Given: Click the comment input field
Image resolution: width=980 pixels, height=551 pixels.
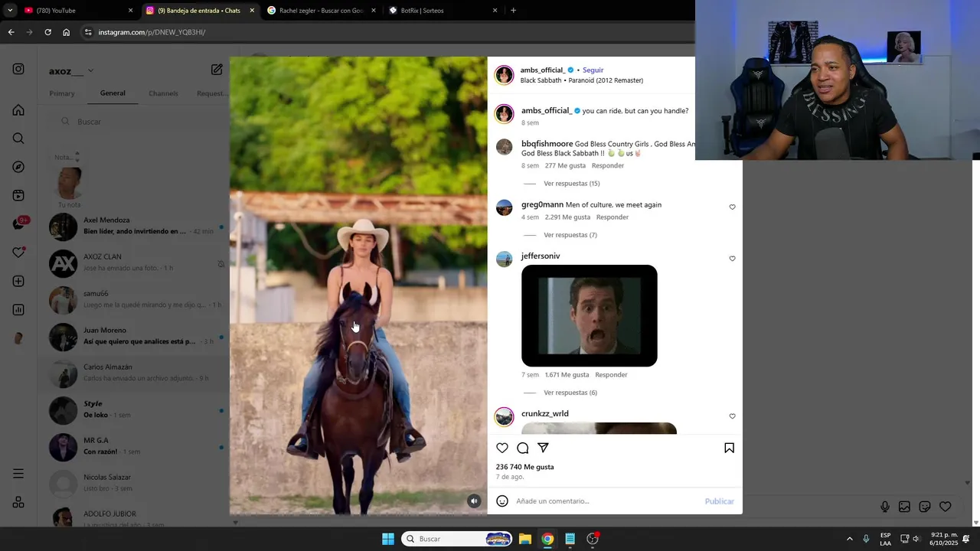Looking at the screenshot, I should click(605, 501).
